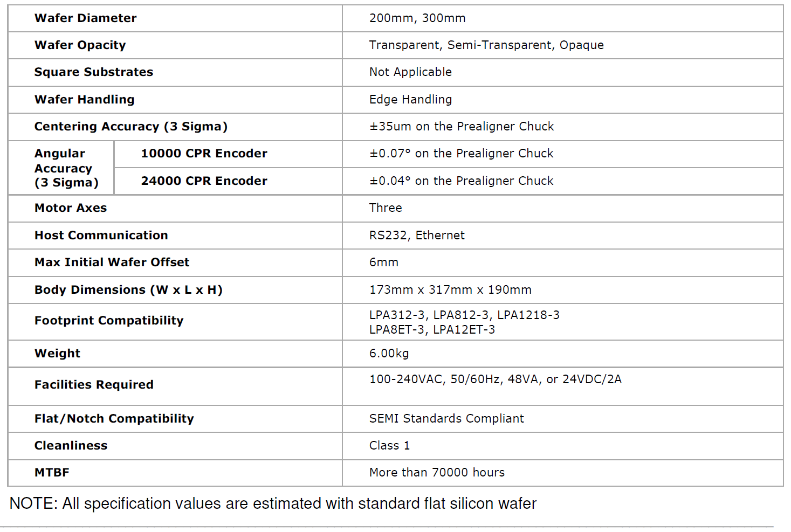This screenshot has height=532, width=791.
Task: Click the ±0.04° on the Prealigner Chuck value
Action: tap(462, 181)
